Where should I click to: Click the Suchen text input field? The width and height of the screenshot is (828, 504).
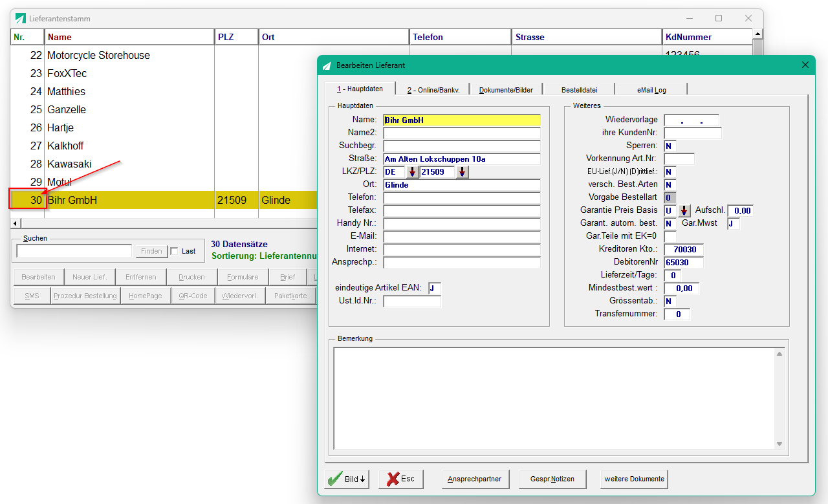tap(74, 251)
